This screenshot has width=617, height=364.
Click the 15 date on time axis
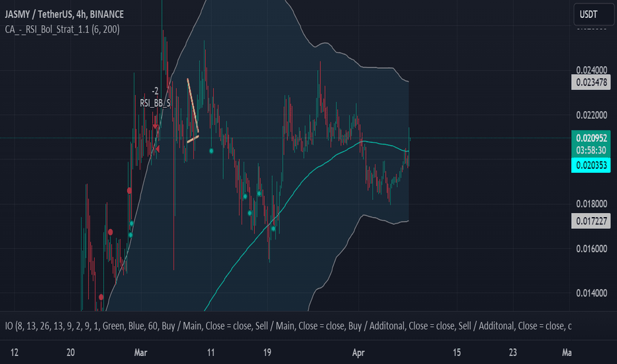[x=456, y=353]
